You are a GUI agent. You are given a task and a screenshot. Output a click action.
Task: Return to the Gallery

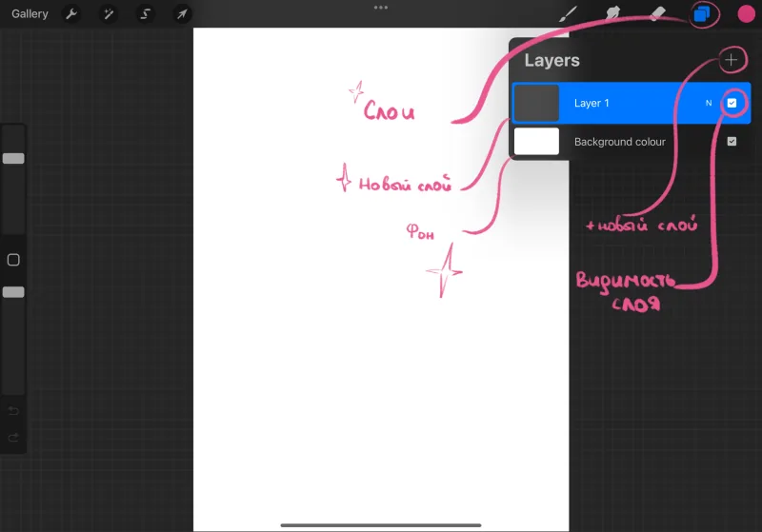pyautogui.click(x=30, y=14)
